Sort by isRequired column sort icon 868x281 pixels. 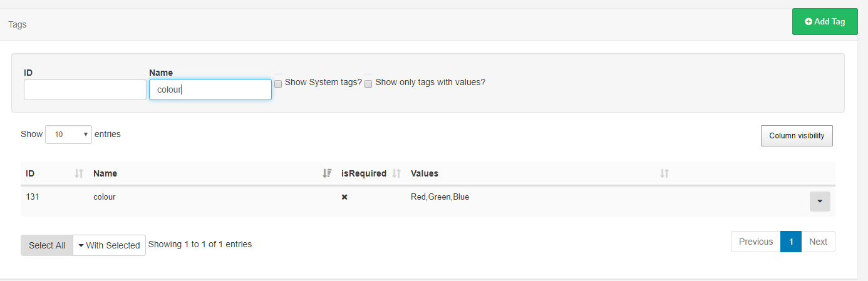pyautogui.click(x=396, y=173)
